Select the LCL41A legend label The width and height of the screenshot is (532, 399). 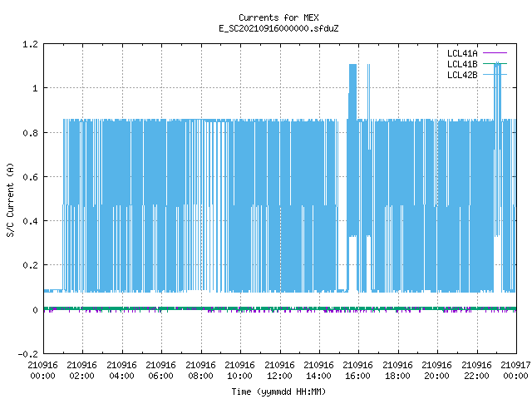point(462,53)
